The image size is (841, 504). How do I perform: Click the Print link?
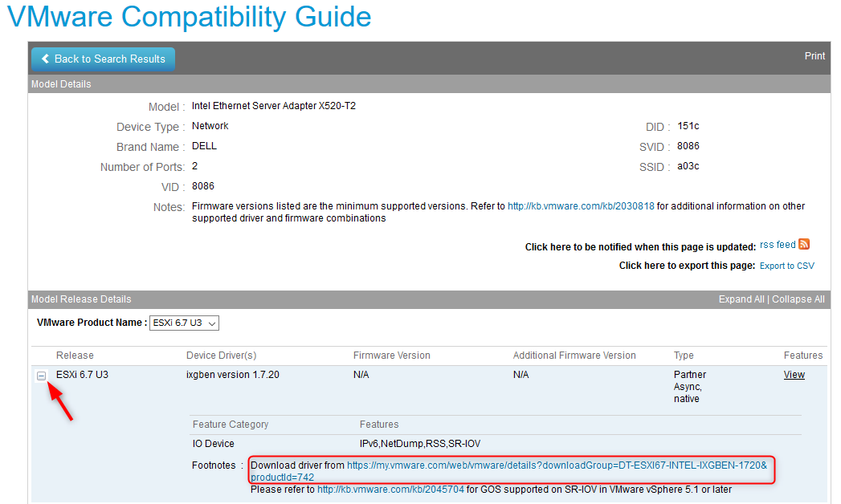[x=814, y=55]
